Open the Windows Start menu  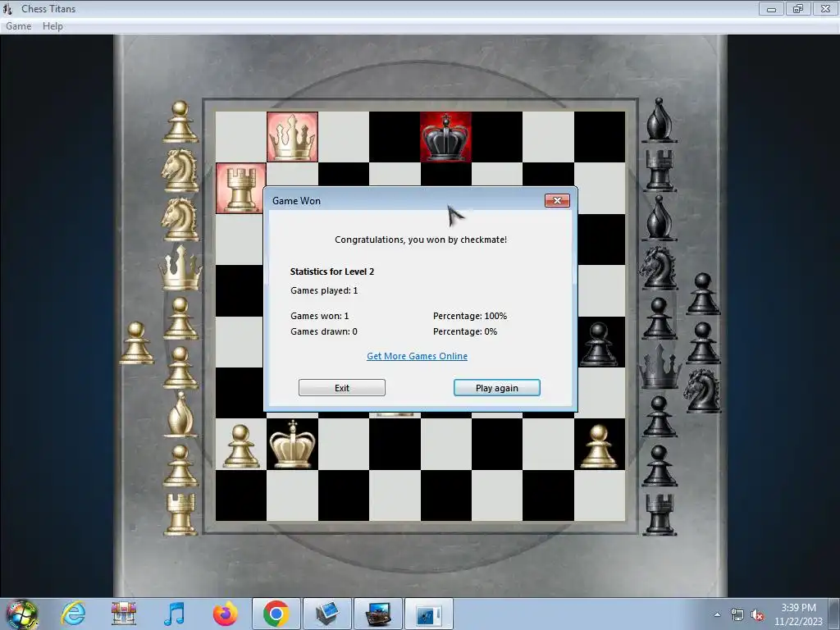(21, 614)
